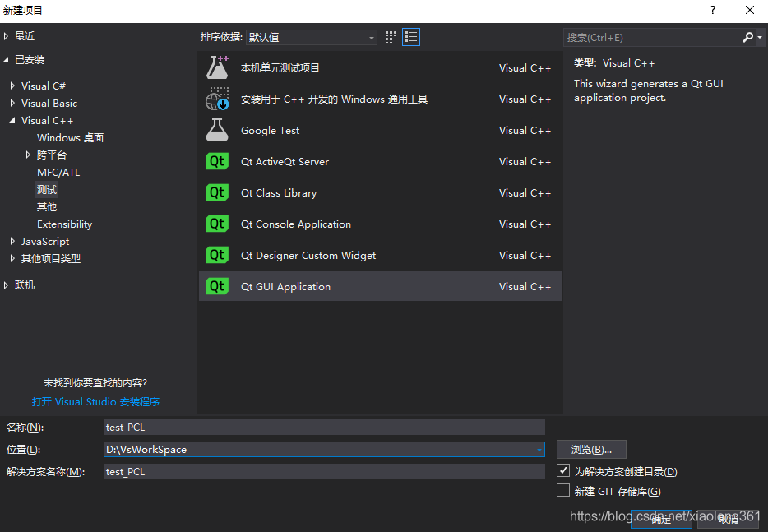
Task: Select the Visual C++ tree label
Action: [47, 121]
